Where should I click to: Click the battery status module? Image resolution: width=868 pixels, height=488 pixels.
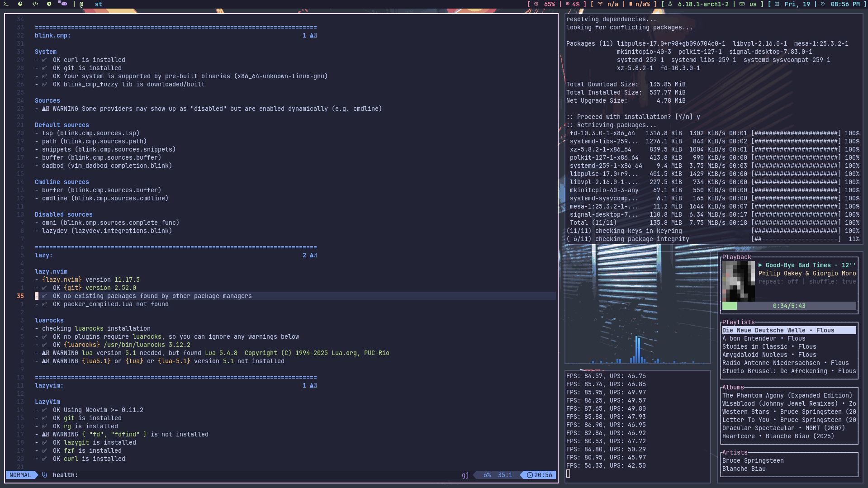click(640, 4)
